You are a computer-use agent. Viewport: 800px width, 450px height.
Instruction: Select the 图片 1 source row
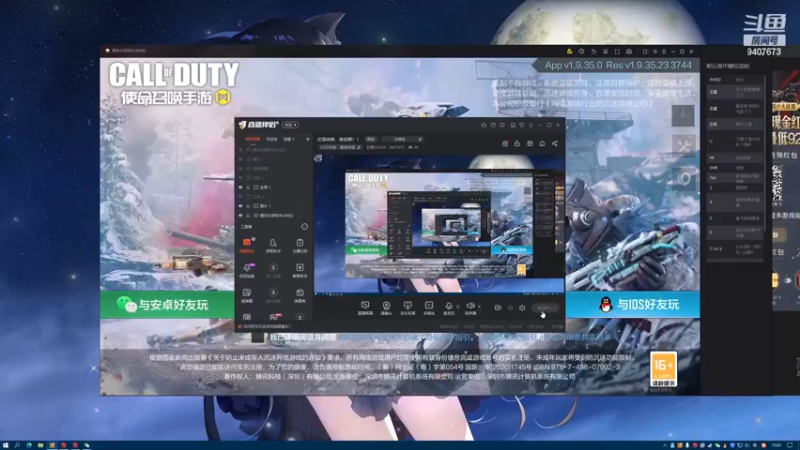pyautogui.click(x=274, y=206)
